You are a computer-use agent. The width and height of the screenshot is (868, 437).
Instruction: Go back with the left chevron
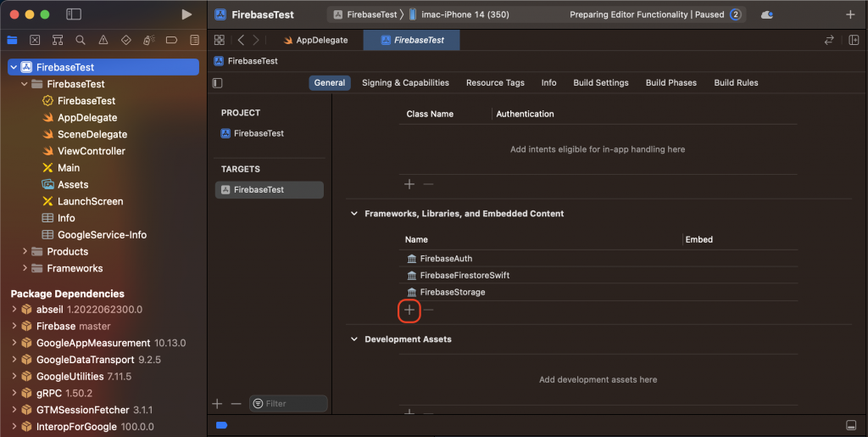[x=241, y=40]
